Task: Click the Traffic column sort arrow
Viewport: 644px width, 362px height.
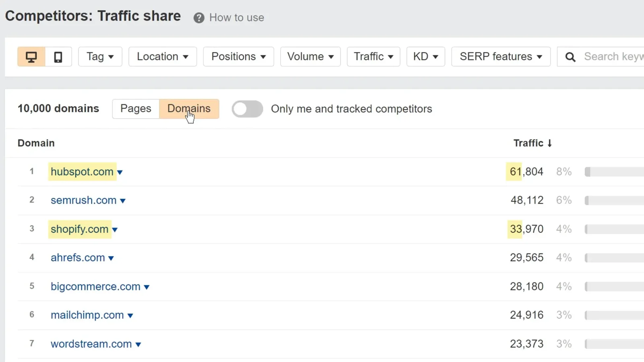Action: tap(550, 143)
